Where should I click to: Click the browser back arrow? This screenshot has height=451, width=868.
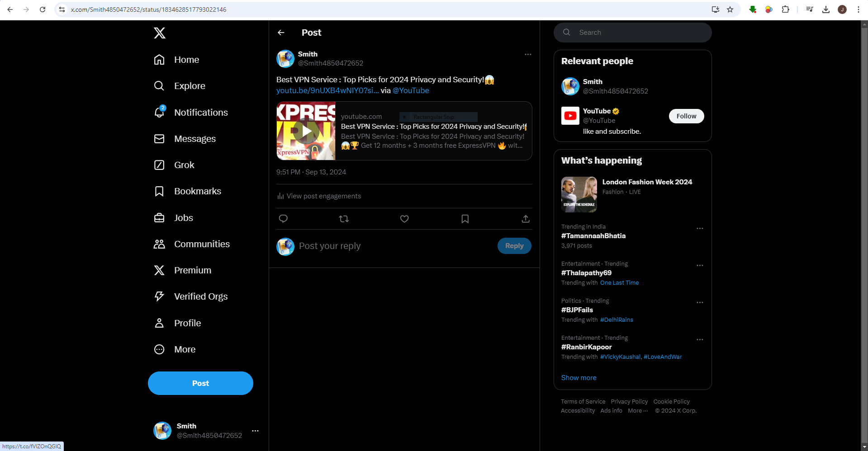coord(10,9)
